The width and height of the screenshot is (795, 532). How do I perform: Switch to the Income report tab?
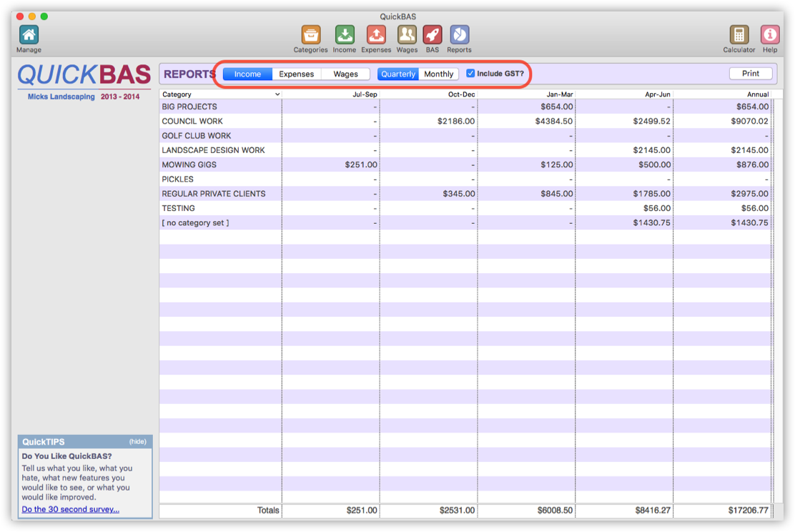click(x=247, y=74)
